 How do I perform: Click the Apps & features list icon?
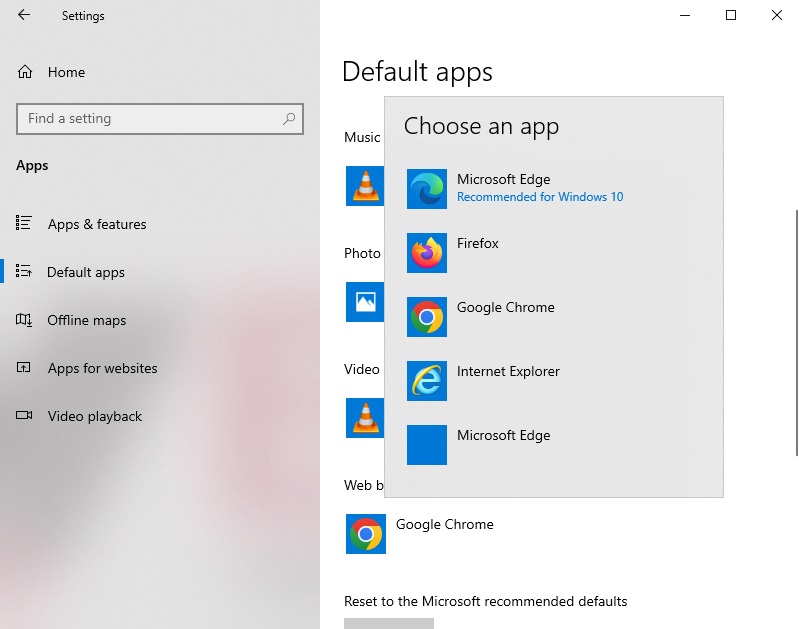pyautogui.click(x=23, y=223)
